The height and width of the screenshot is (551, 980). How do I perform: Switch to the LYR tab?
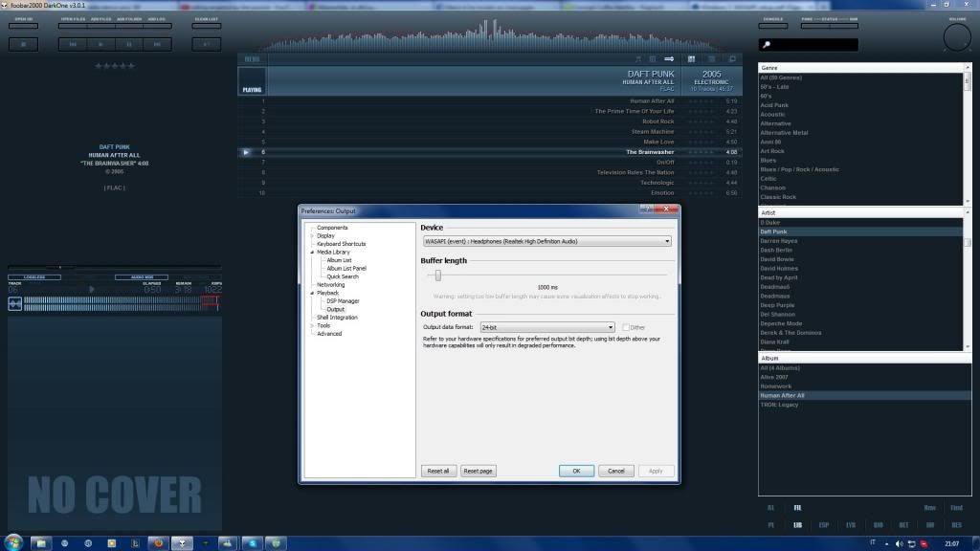851,525
